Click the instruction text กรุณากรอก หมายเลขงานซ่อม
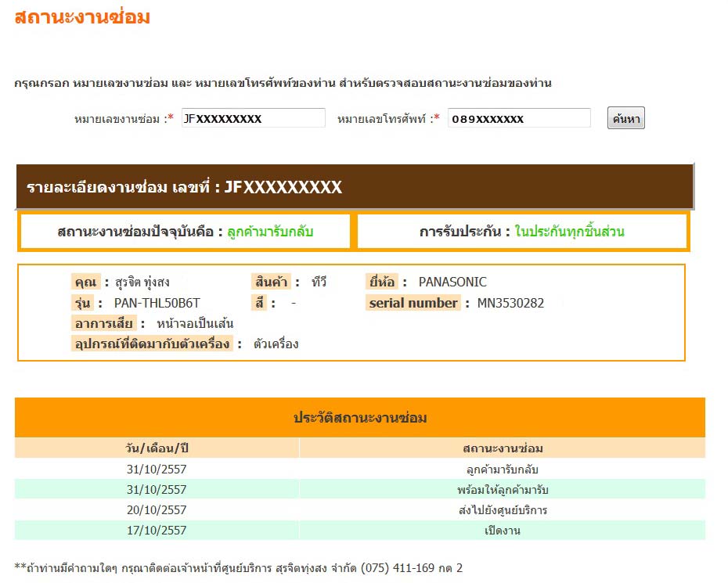The height and width of the screenshot is (583, 728). [283, 83]
